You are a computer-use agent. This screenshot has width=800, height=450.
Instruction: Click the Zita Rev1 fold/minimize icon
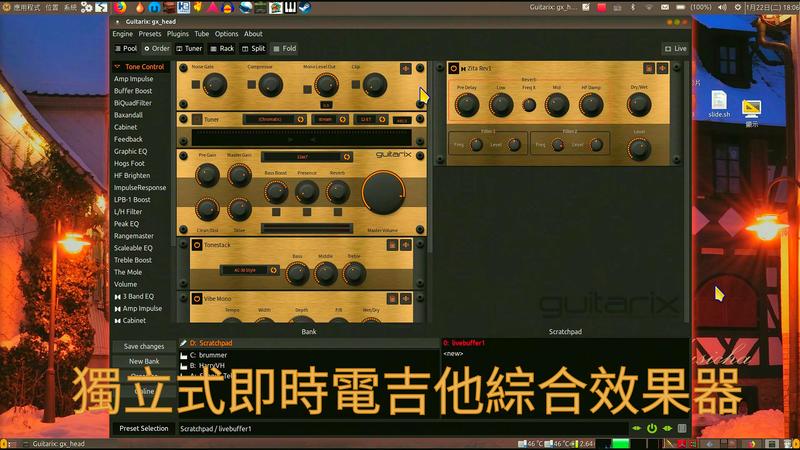pyautogui.click(x=662, y=68)
